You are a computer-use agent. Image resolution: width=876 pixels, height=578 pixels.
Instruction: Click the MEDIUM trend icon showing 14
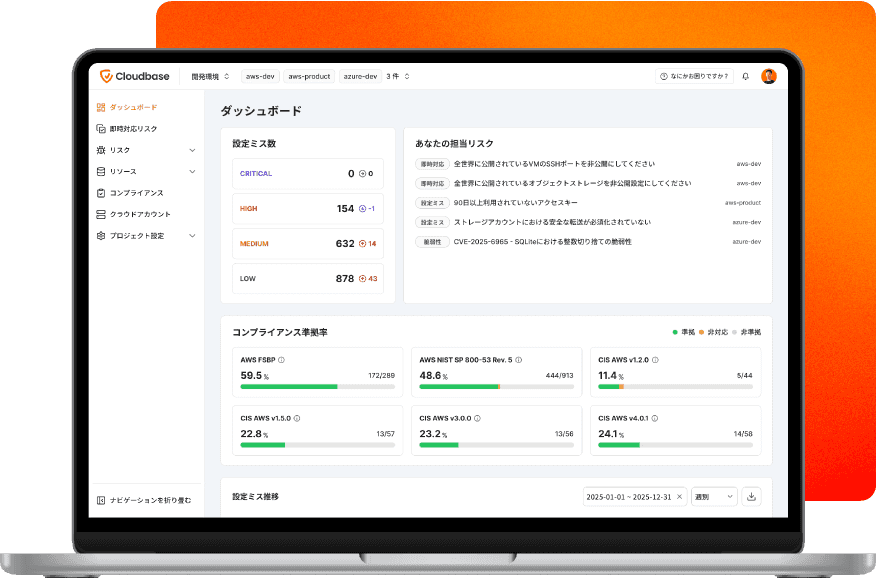tap(362, 243)
